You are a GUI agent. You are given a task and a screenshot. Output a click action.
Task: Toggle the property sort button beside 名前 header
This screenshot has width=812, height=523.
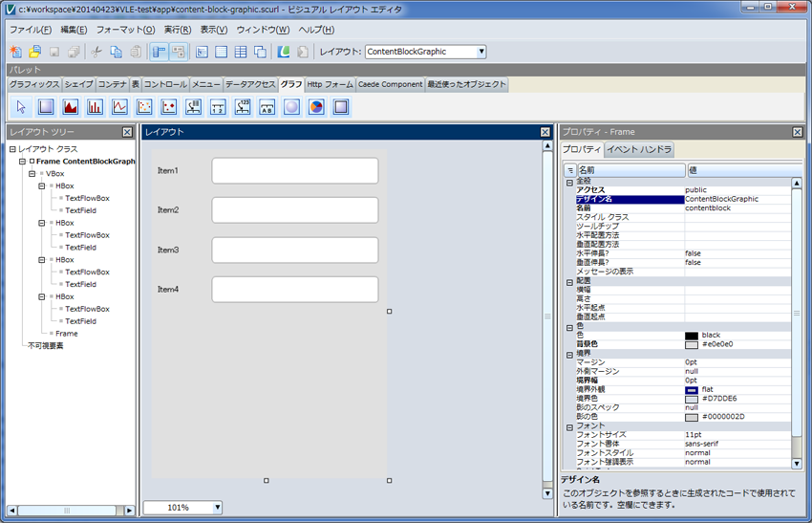(x=568, y=170)
